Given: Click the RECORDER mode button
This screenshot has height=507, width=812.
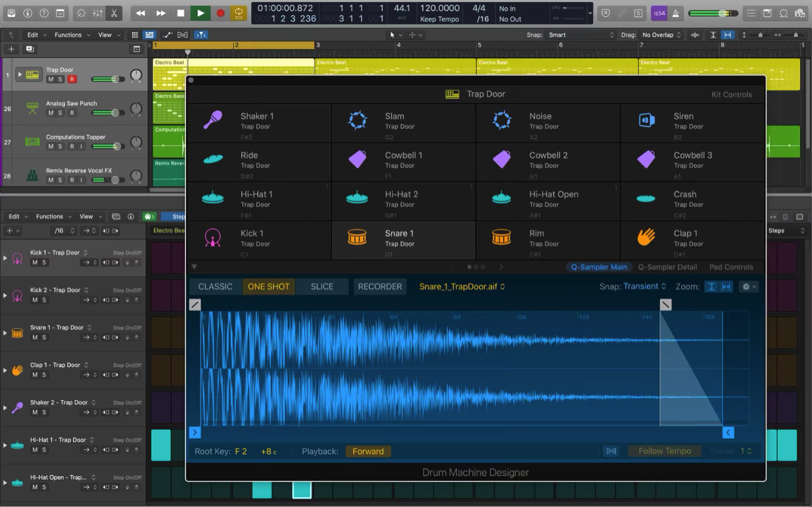Looking at the screenshot, I should (379, 287).
